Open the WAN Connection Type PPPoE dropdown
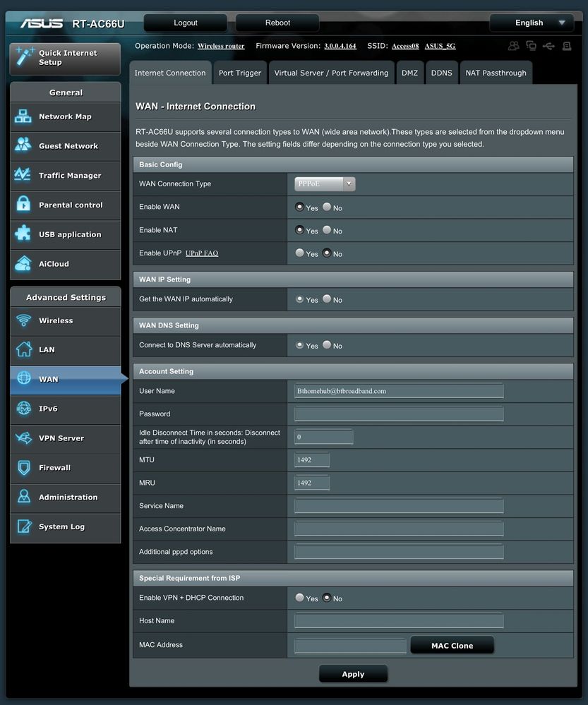The height and width of the screenshot is (705, 588). pos(325,183)
